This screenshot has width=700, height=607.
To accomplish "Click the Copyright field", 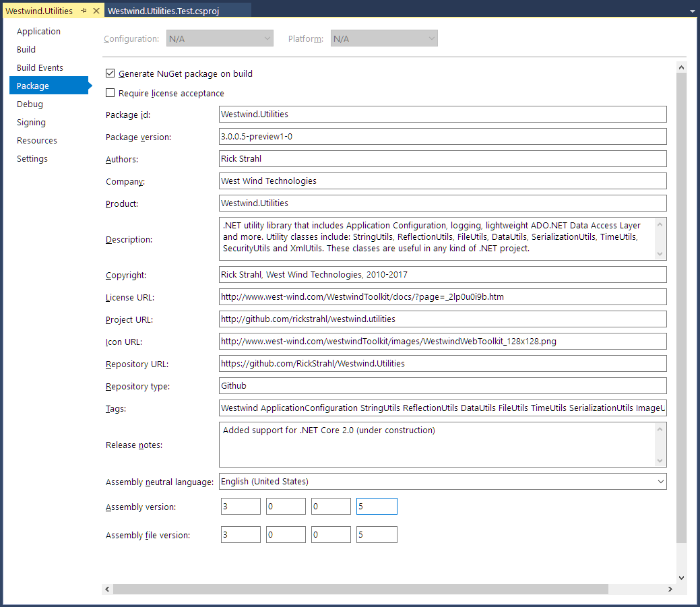I will pos(443,274).
